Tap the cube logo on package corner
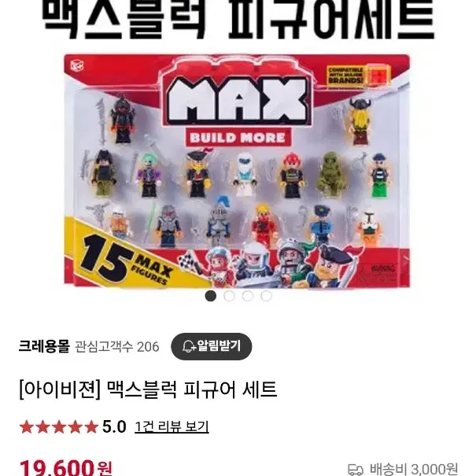The height and width of the screenshot is (476, 476). pyautogui.click(x=77, y=66)
